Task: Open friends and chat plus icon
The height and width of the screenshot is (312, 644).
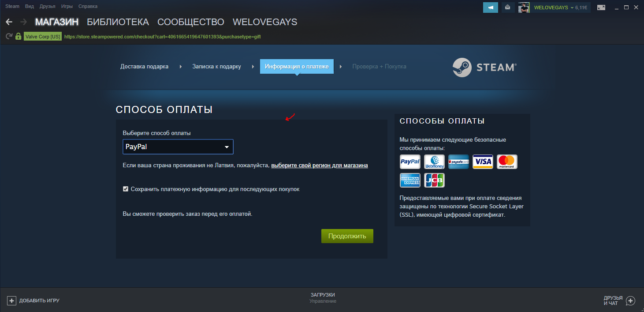Action: click(630, 301)
